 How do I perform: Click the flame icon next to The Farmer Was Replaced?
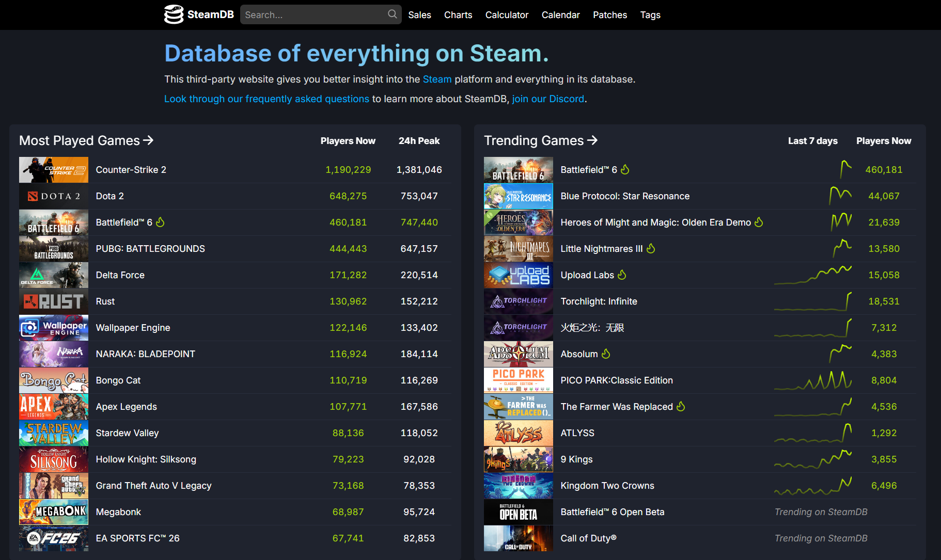pyautogui.click(x=681, y=406)
